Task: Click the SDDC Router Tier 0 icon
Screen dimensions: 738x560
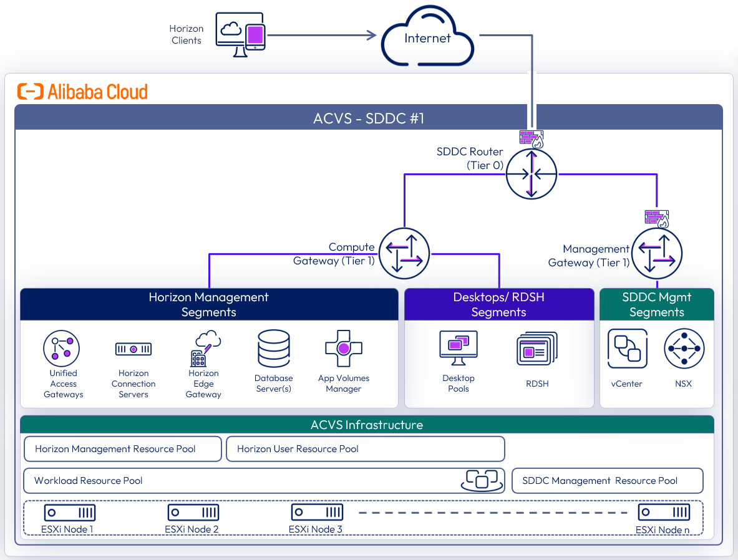Action: 531,174
